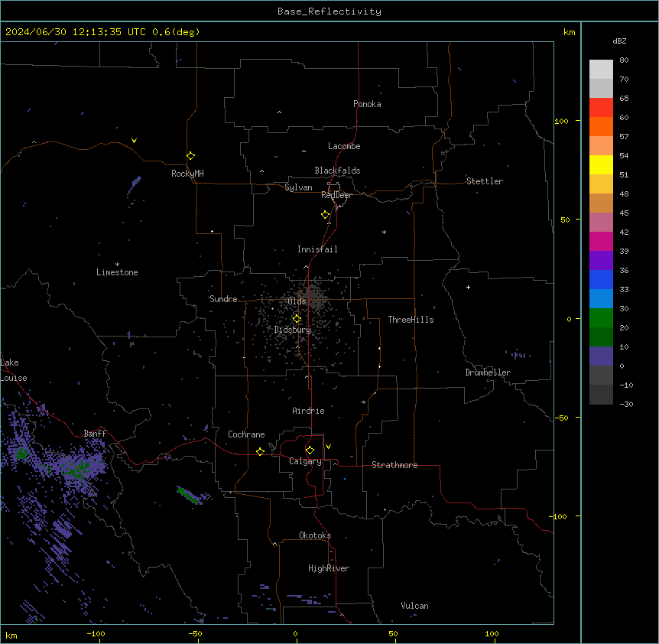Click the Vulcan label
Viewport: 659px width, 644px height.
[415, 606]
